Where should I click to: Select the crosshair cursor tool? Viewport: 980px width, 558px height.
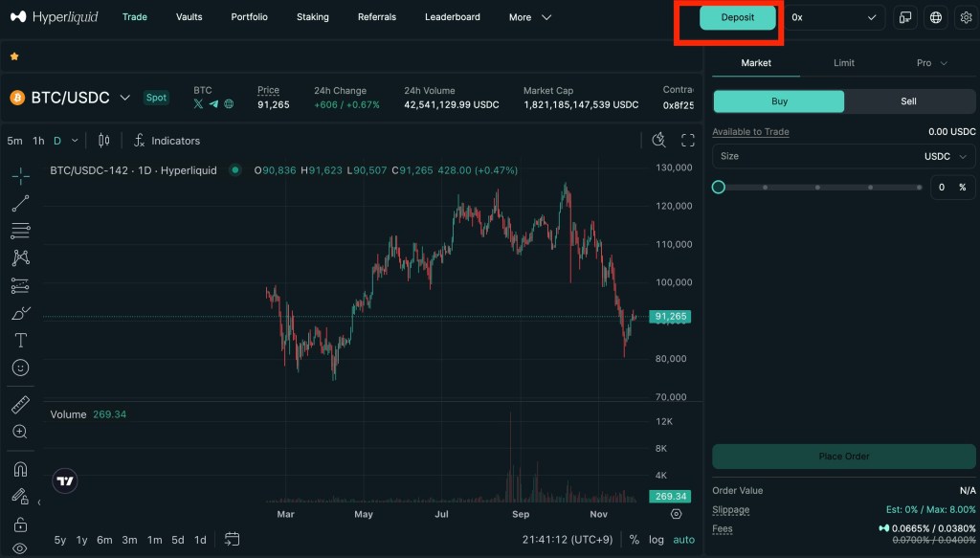click(20, 175)
